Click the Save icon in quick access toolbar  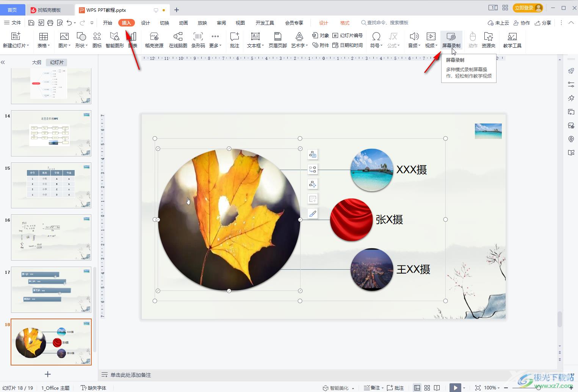(x=31, y=23)
